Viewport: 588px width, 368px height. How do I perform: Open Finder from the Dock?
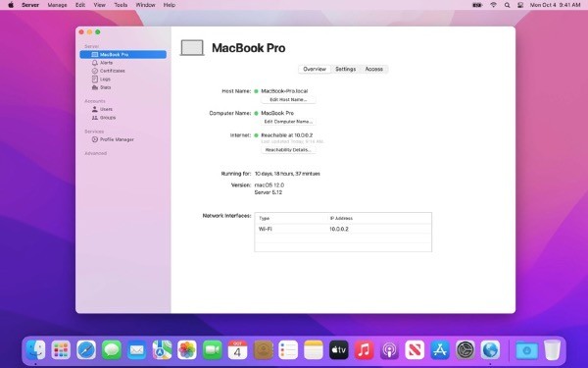coord(36,350)
